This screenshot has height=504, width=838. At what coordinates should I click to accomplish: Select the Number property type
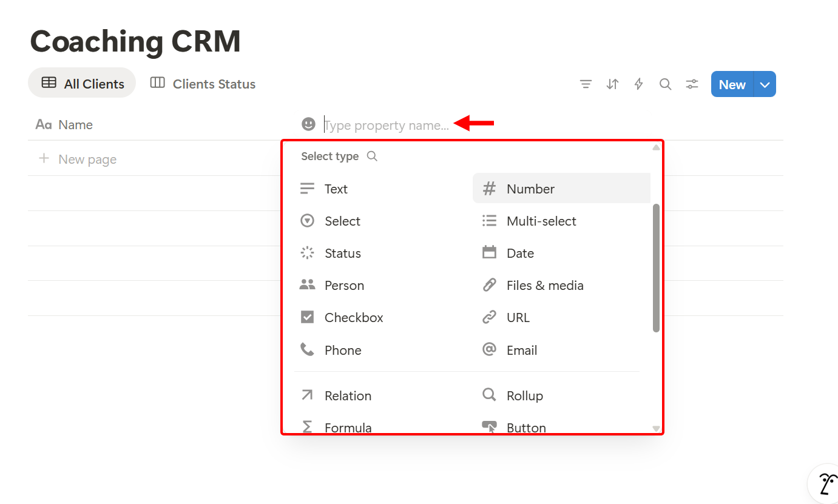coord(530,189)
